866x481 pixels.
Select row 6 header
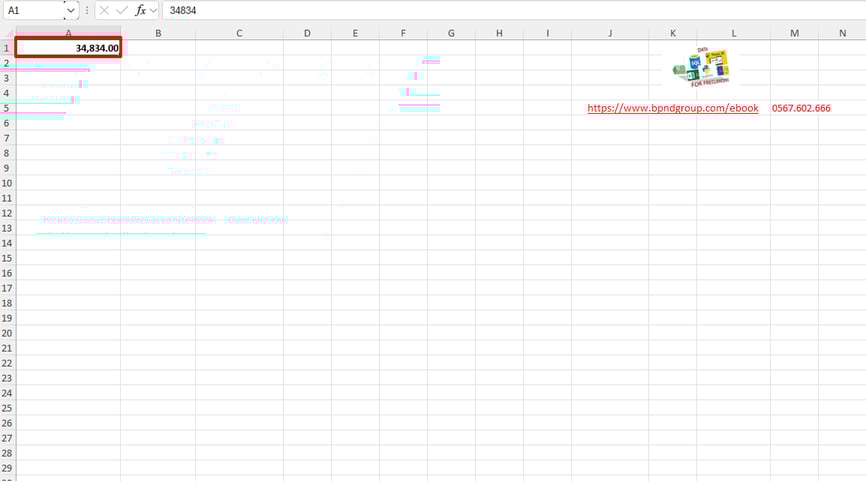[7, 123]
